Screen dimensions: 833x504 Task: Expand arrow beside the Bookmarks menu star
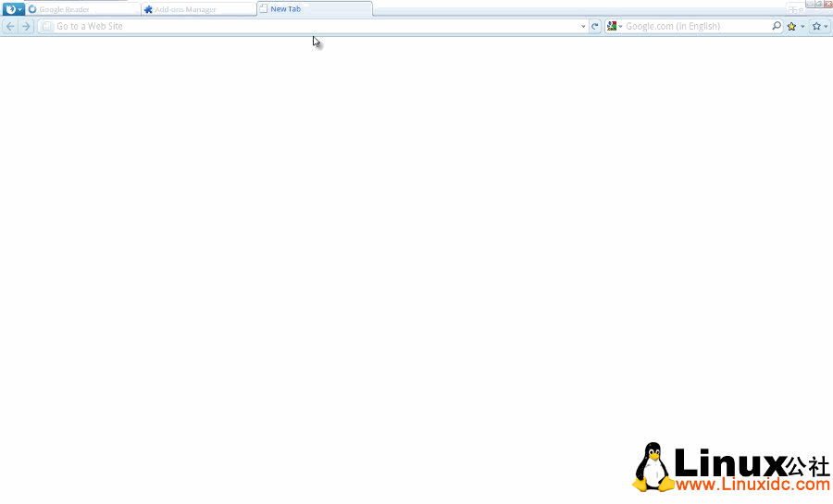point(826,26)
